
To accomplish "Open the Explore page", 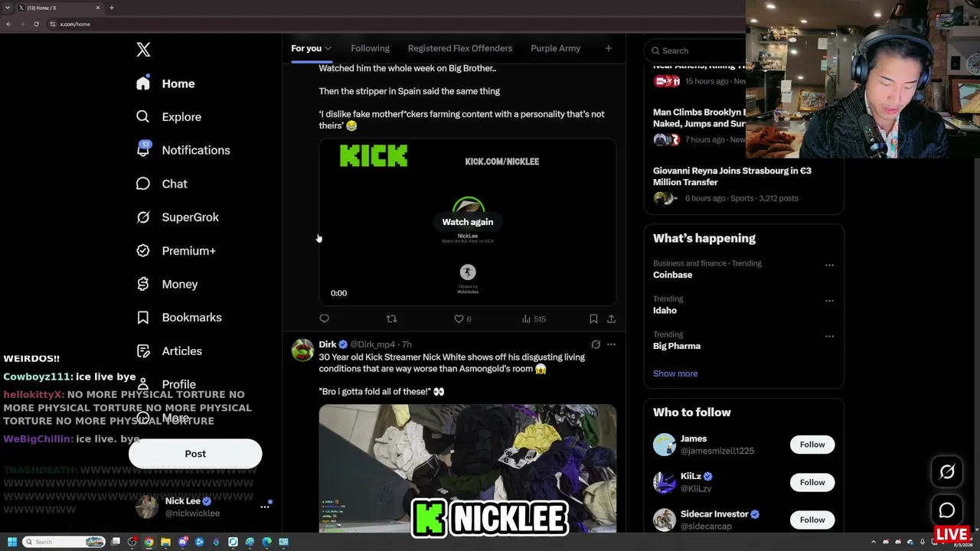I will pyautogui.click(x=169, y=117).
